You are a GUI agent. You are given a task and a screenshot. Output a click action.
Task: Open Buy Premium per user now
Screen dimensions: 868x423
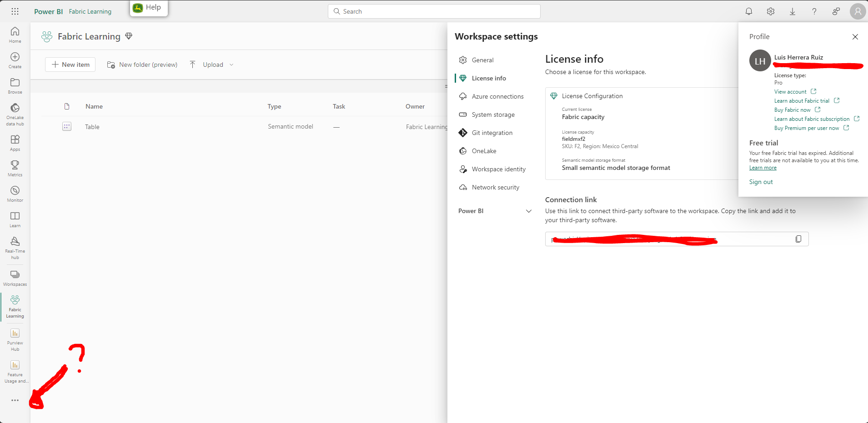pos(812,128)
